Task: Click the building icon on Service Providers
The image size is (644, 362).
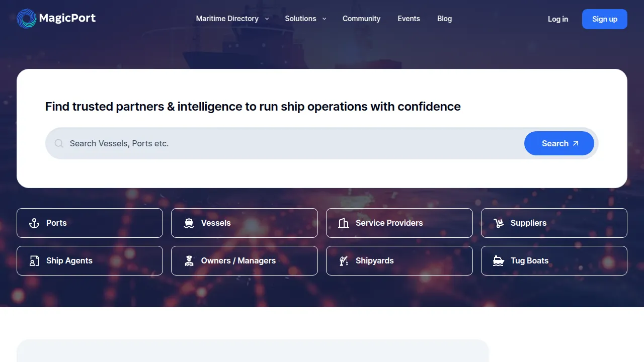Action: (344, 223)
